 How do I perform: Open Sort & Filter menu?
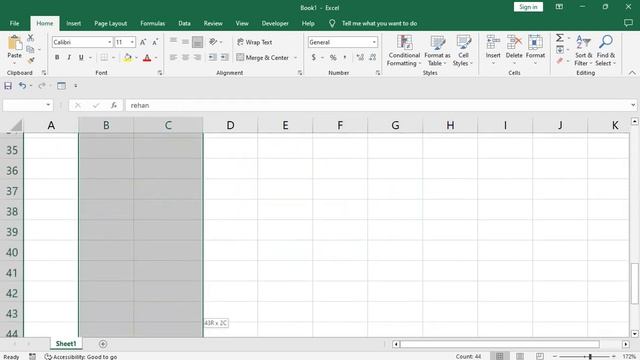pyautogui.click(x=583, y=51)
